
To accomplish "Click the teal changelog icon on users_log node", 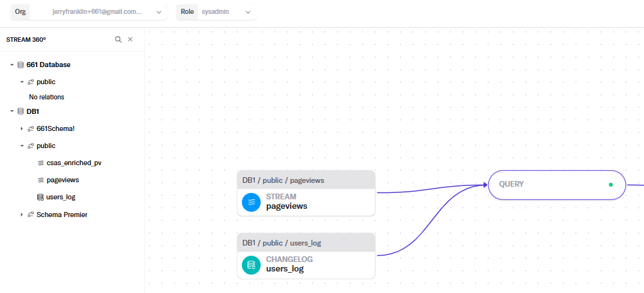I will 251,265.
